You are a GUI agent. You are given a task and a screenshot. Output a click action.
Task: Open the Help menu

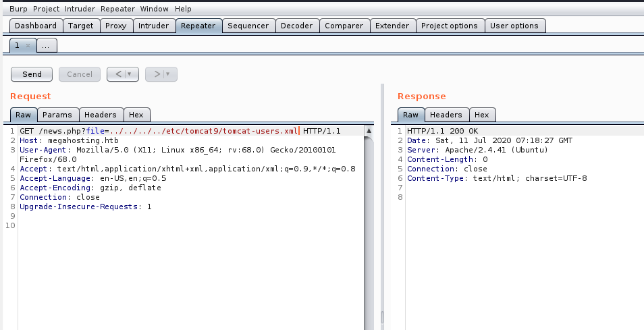[x=183, y=9]
